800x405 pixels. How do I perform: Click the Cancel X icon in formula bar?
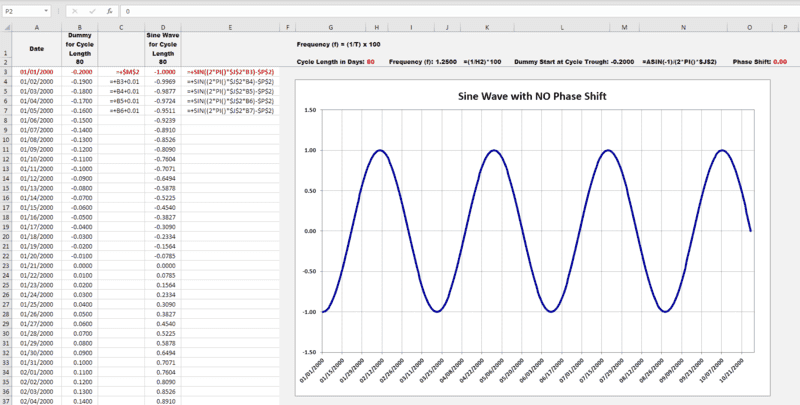pos(76,10)
